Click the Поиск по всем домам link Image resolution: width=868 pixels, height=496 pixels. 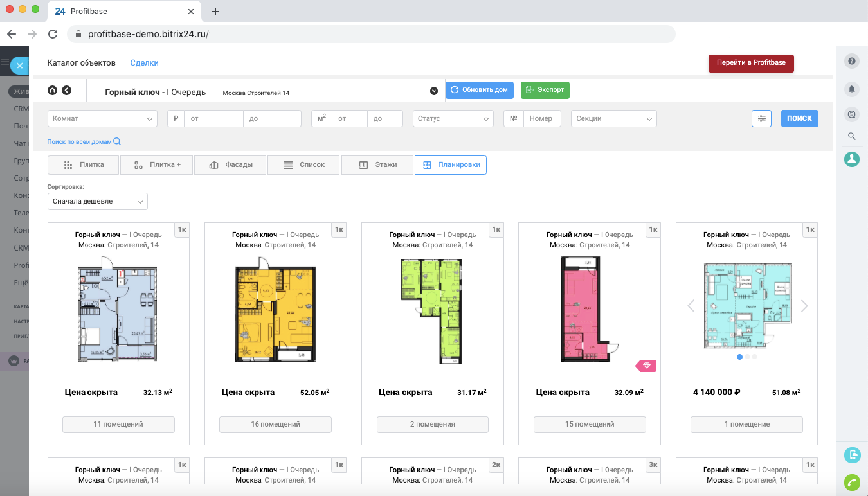(x=84, y=142)
